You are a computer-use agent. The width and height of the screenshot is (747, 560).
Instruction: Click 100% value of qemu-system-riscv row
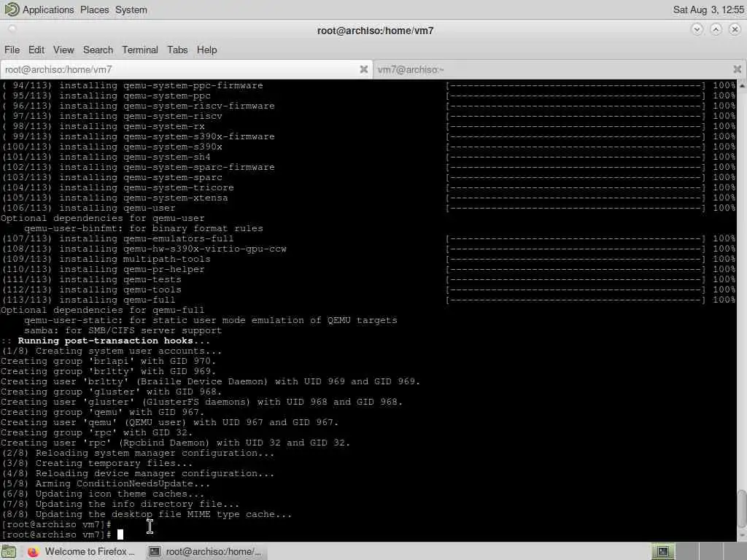(x=724, y=116)
